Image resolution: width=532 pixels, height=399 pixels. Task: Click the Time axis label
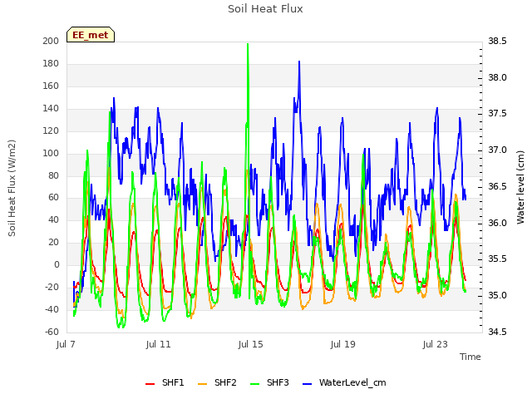470,357
